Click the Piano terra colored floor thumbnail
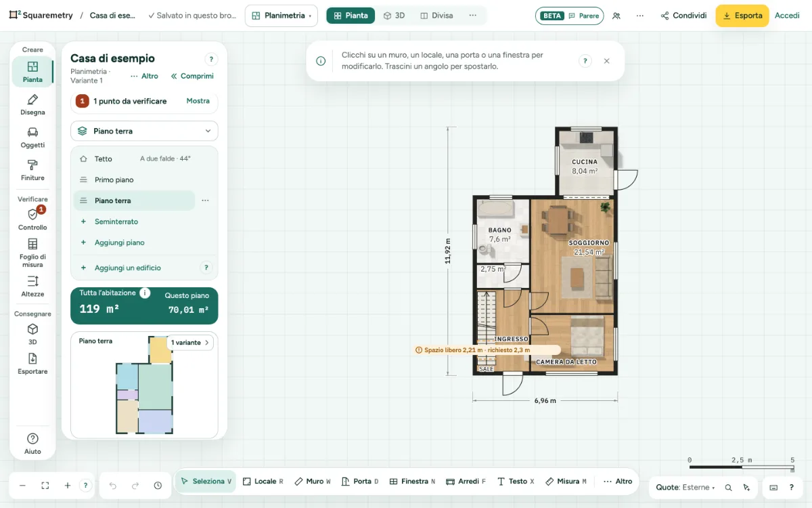812x508 pixels. click(144, 385)
